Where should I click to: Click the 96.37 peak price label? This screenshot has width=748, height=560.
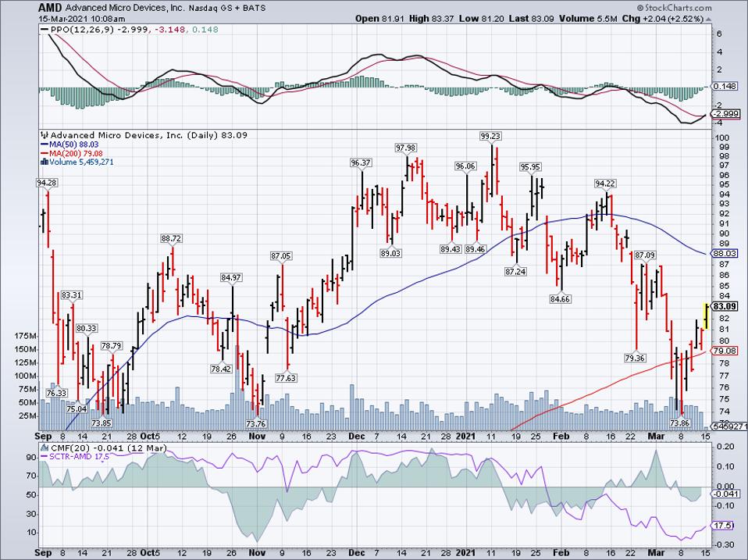(x=361, y=162)
